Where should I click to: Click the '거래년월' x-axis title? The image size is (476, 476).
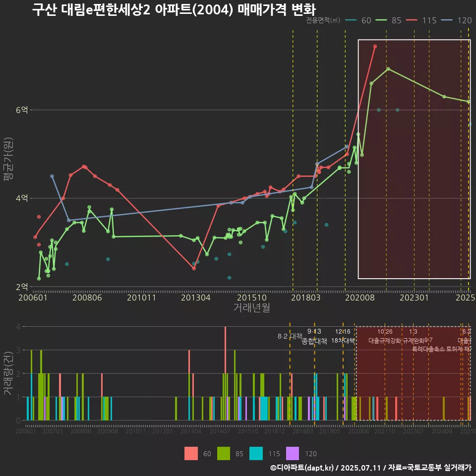pyautogui.click(x=252, y=307)
